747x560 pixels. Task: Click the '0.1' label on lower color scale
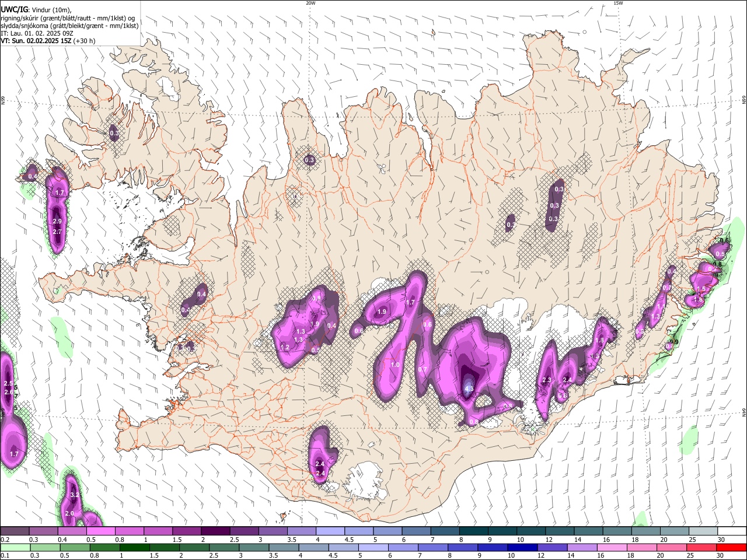5,556
